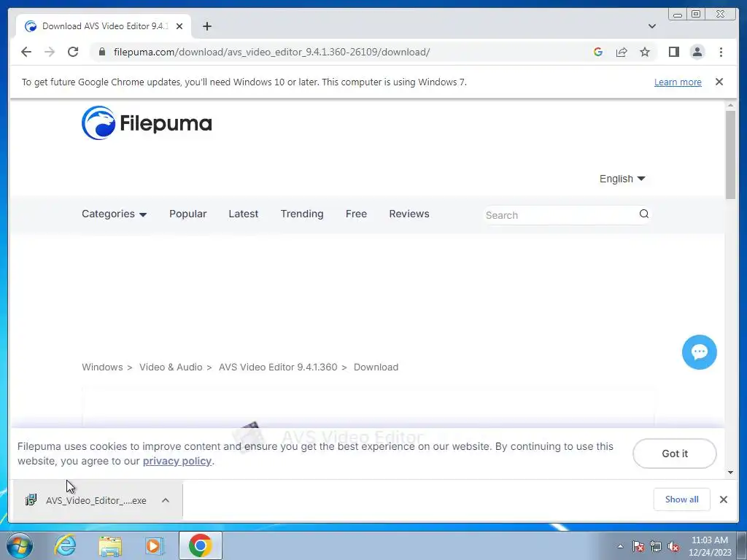
Task: Click Chrome taskbar icon
Action: 200,545
